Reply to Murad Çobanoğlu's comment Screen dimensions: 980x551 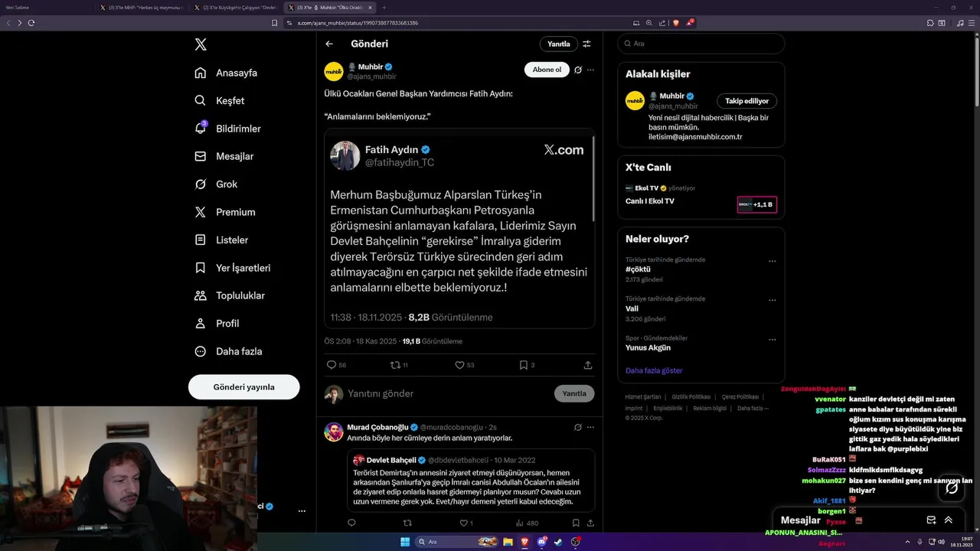click(x=351, y=523)
